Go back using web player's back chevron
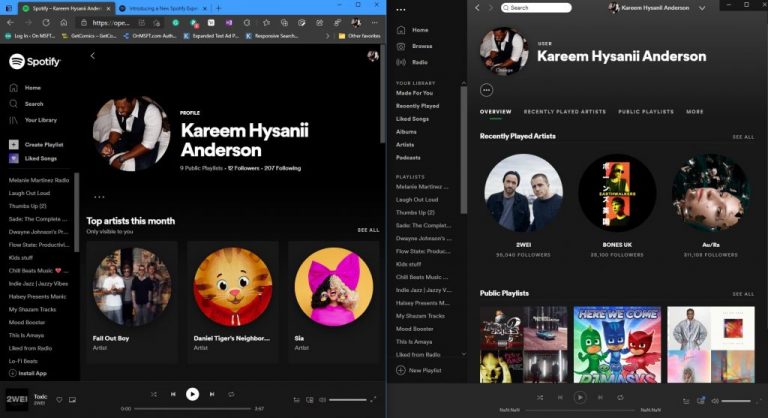Viewport: 768px width, 418px height. pyautogui.click(x=93, y=56)
